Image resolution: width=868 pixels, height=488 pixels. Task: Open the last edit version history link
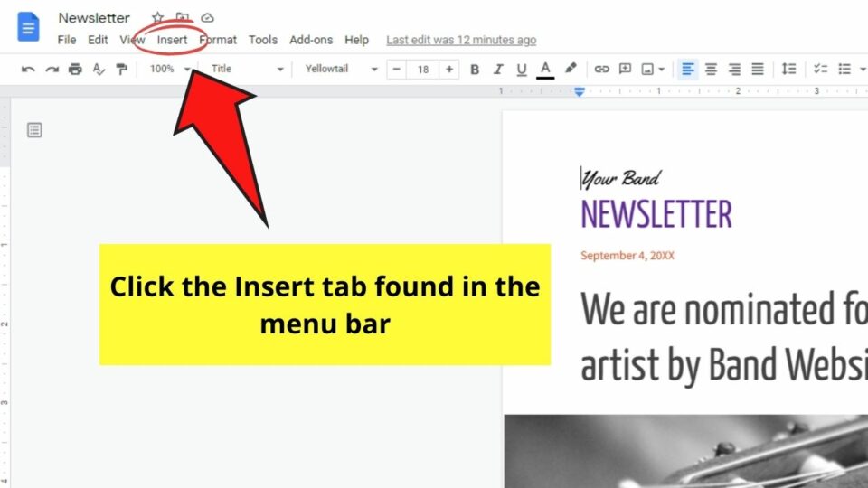pyautogui.click(x=461, y=40)
